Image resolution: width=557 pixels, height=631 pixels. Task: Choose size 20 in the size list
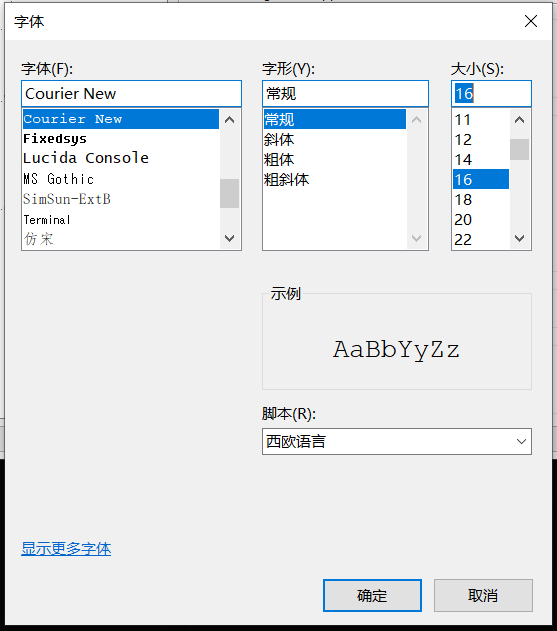pyautogui.click(x=481, y=219)
